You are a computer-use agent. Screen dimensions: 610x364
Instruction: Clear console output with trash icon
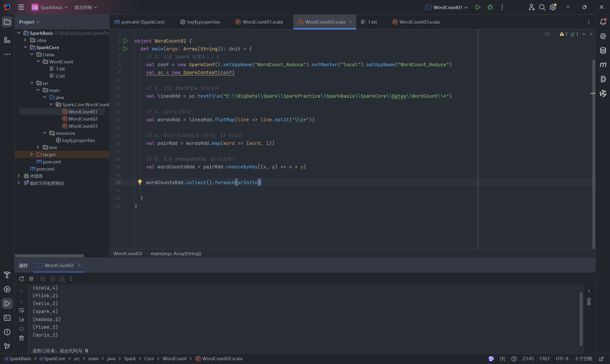click(x=22, y=338)
